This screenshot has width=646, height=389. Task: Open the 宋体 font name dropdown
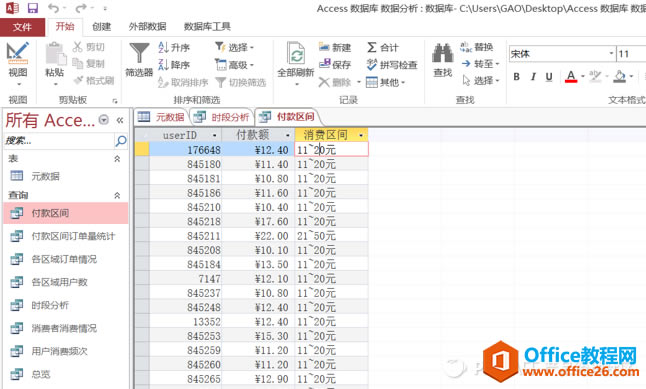pyautogui.click(x=611, y=54)
